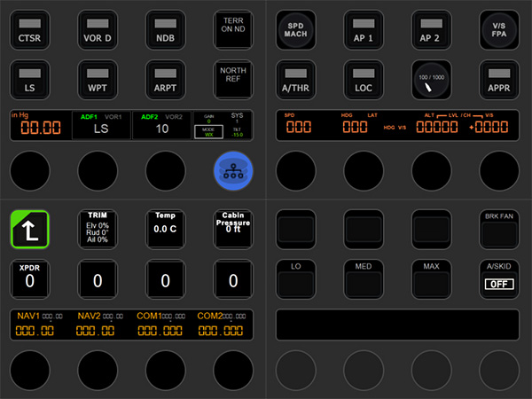532x399 pixels.
Task: Click the blue hierarchy profile dial icon
Action: coord(233,170)
